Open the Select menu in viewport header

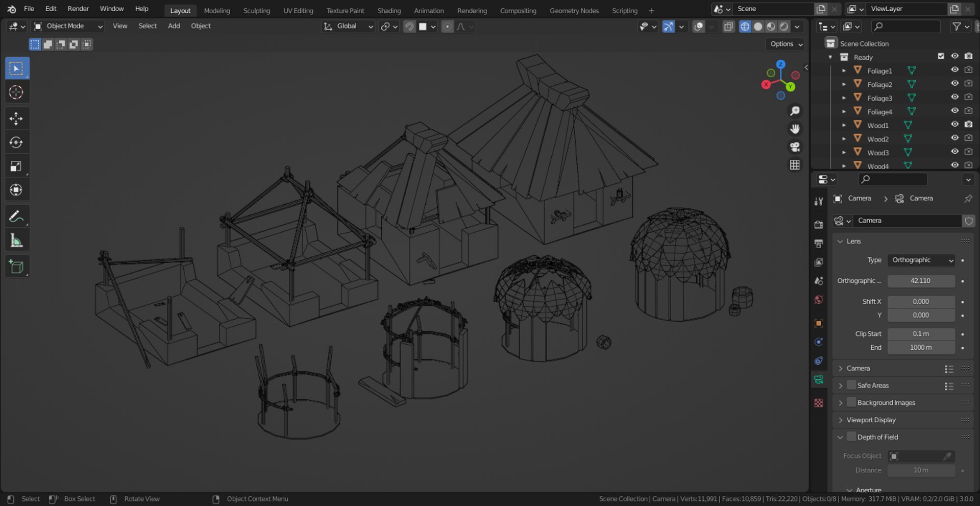coord(148,26)
